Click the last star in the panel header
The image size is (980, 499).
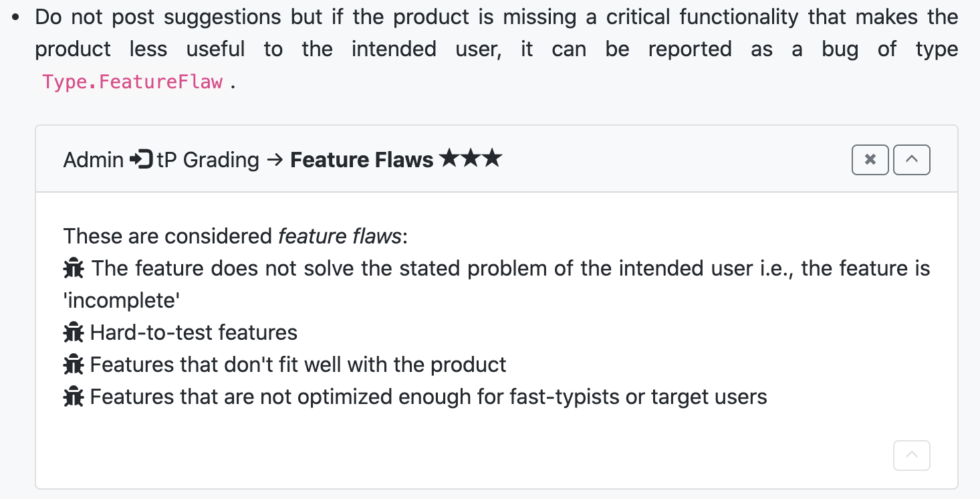click(491, 159)
